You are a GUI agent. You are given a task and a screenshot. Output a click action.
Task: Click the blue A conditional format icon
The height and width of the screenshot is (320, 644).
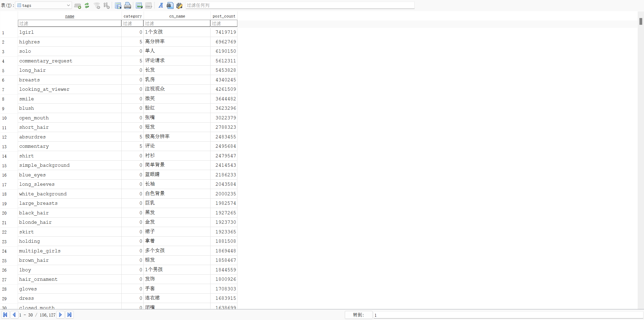(161, 5)
